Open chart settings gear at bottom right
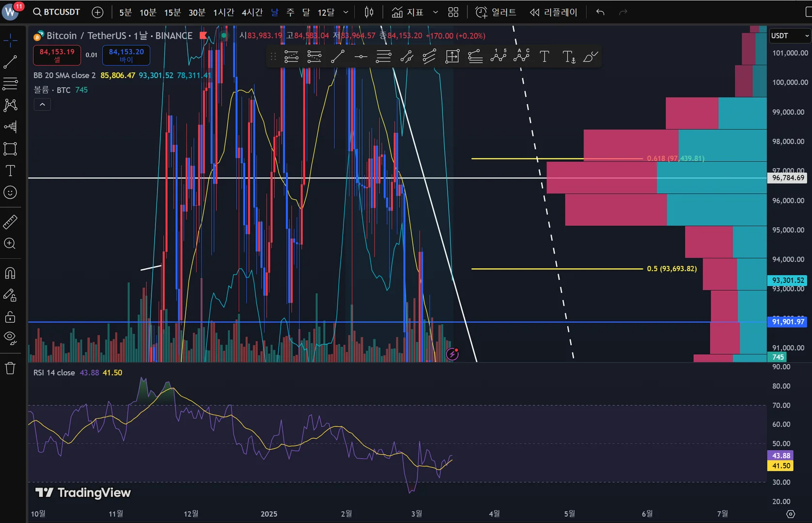 pyautogui.click(x=791, y=514)
